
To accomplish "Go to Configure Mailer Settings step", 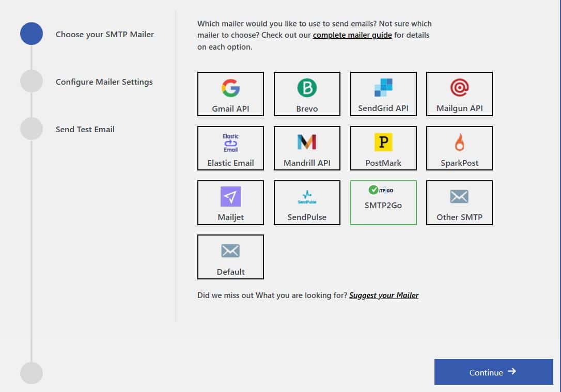I will click(x=104, y=82).
